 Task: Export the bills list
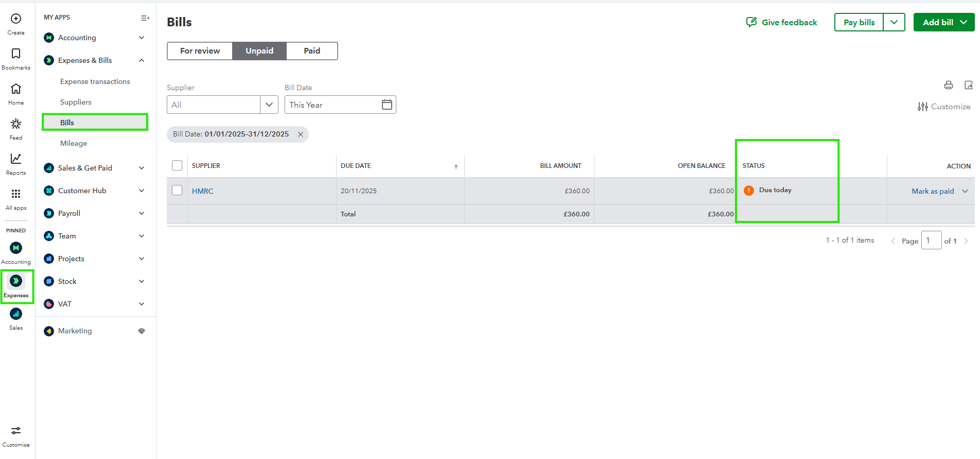pos(969,85)
